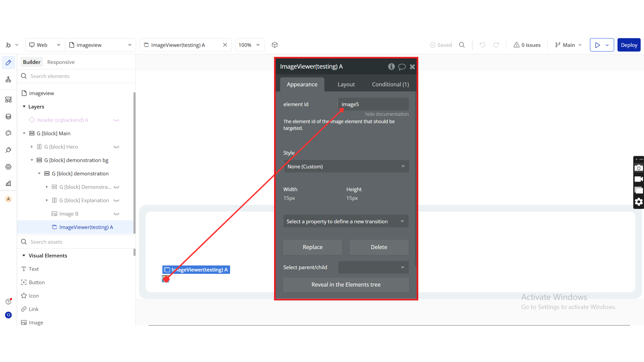
Task: Open the Plugins plug icon
Action: 8,150
